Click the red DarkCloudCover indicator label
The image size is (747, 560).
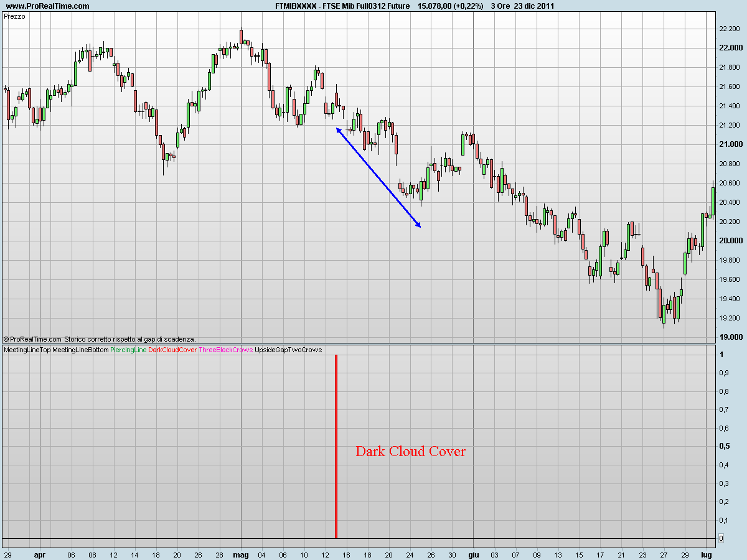172,350
